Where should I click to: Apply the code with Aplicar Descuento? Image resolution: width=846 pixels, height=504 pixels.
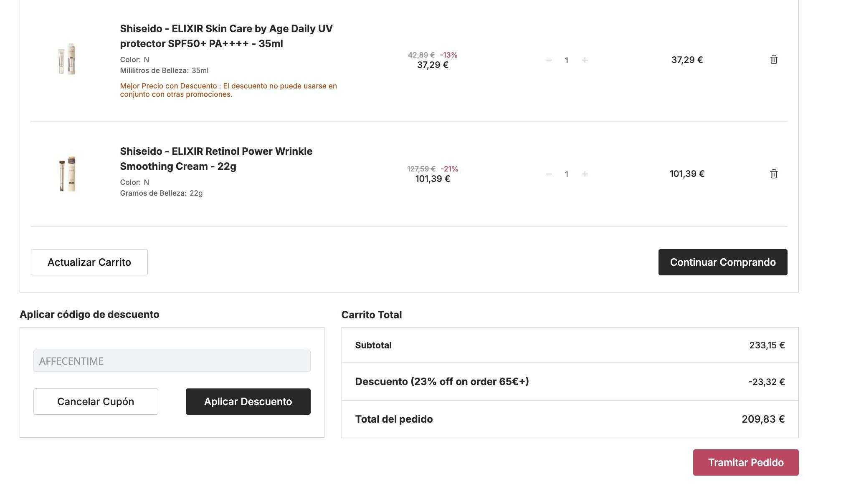click(x=248, y=401)
